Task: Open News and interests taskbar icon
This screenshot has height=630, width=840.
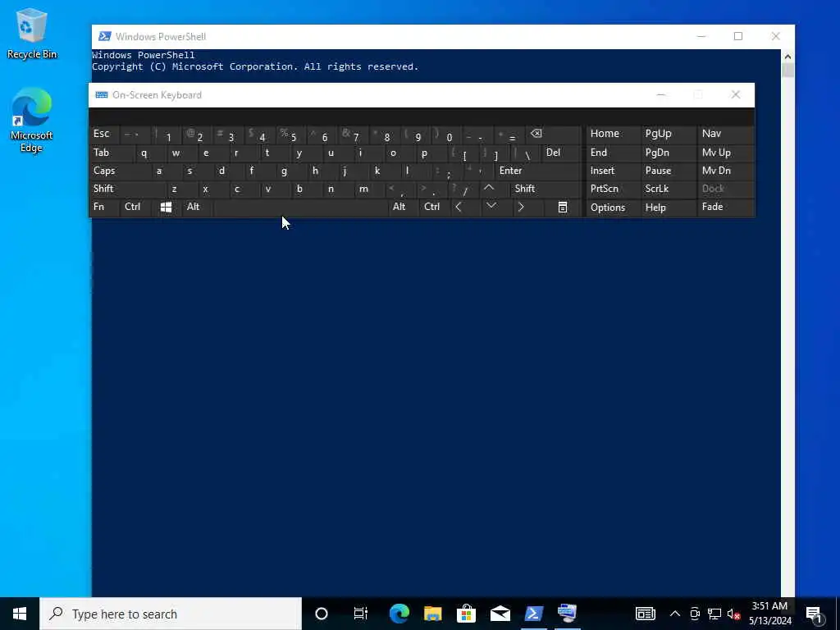Action: pos(645,614)
